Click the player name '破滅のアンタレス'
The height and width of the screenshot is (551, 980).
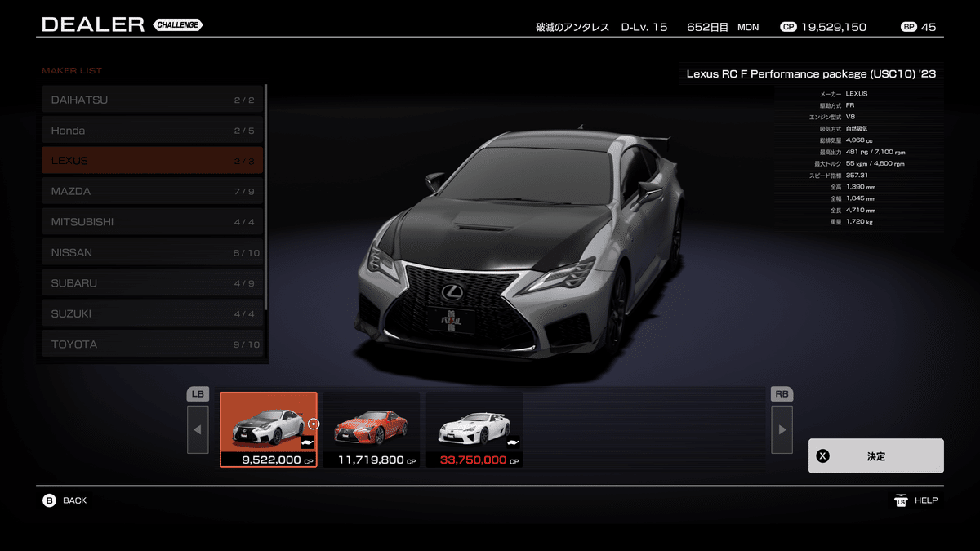(571, 27)
